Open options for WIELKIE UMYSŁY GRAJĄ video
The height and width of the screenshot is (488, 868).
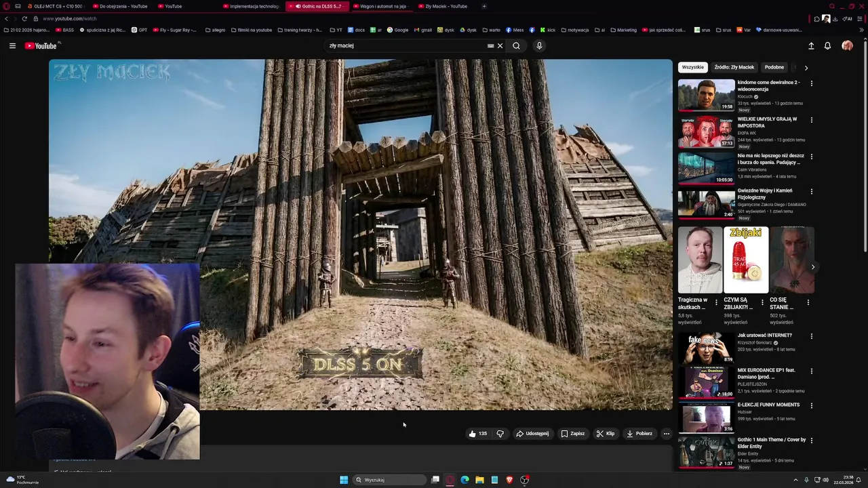(x=811, y=120)
